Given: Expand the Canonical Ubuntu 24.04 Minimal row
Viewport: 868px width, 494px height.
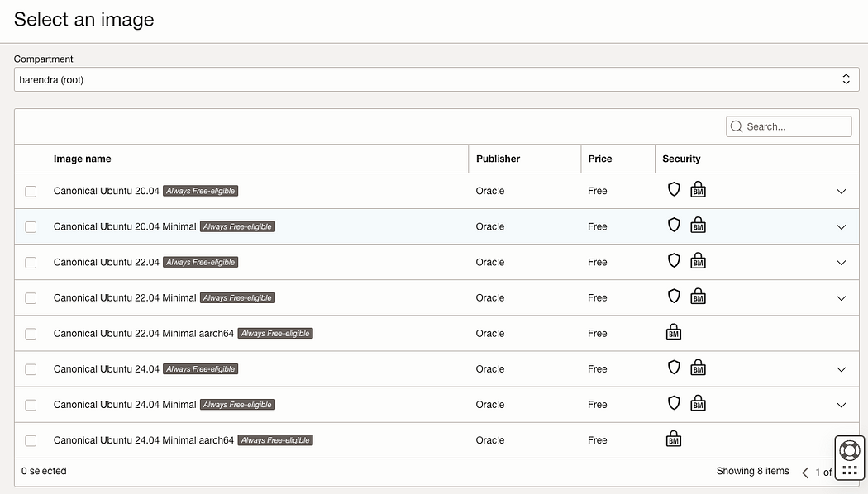Looking at the screenshot, I should pyautogui.click(x=841, y=405).
